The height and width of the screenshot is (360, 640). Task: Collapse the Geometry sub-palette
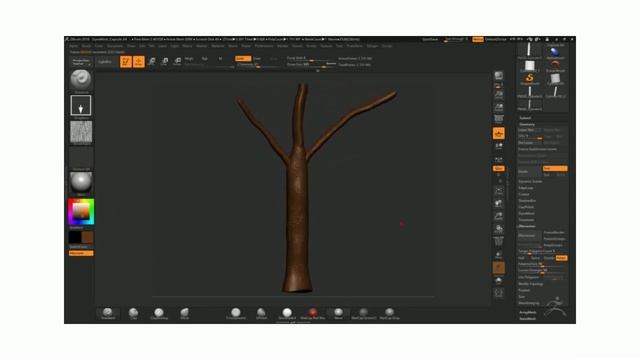click(527, 124)
